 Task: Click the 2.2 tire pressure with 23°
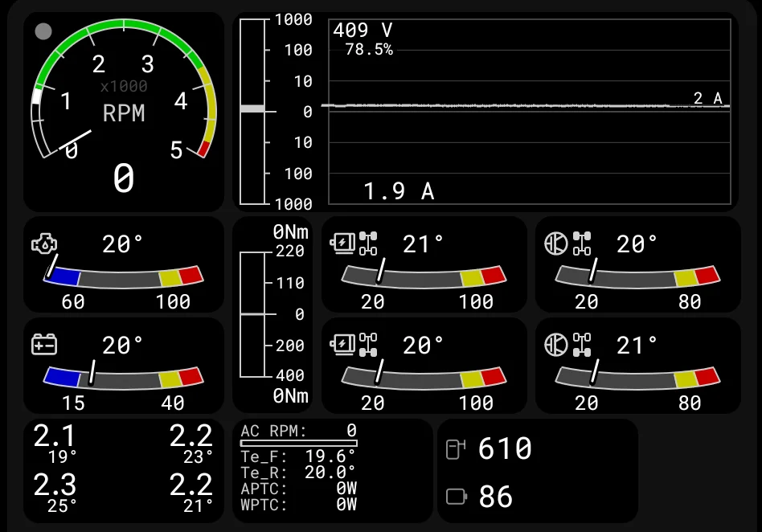[x=191, y=444]
